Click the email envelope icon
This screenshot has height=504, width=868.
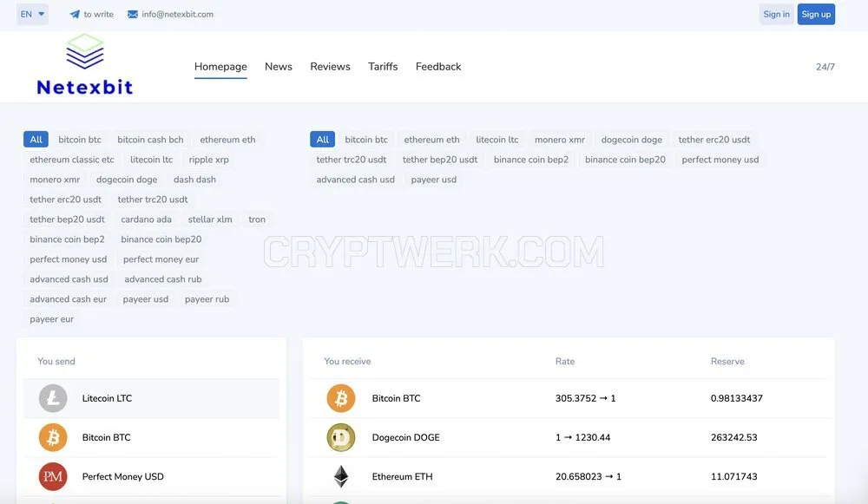(x=133, y=15)
